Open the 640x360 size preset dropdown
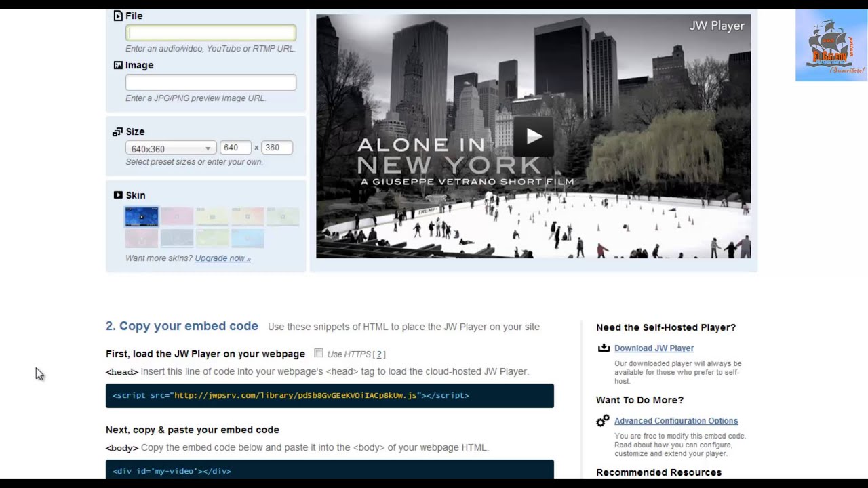This screenshot has width=868, height=488. click(171, 148)
